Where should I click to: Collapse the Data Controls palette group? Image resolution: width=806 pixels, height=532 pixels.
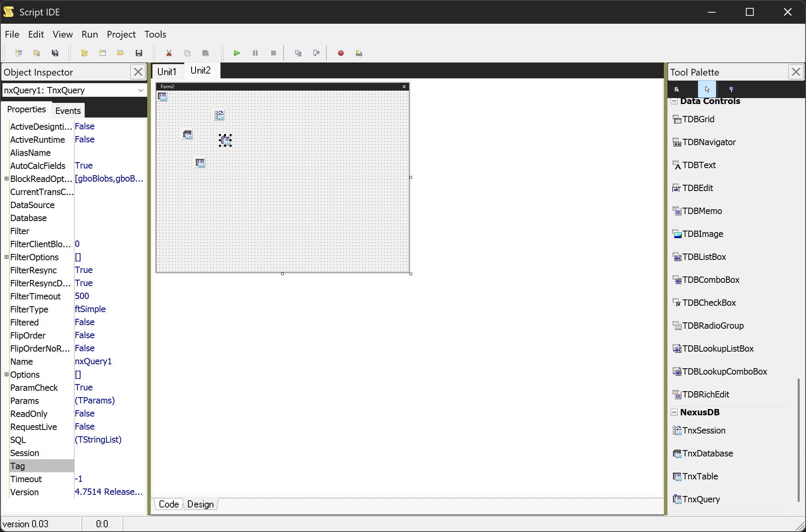(x=674, y=101)
